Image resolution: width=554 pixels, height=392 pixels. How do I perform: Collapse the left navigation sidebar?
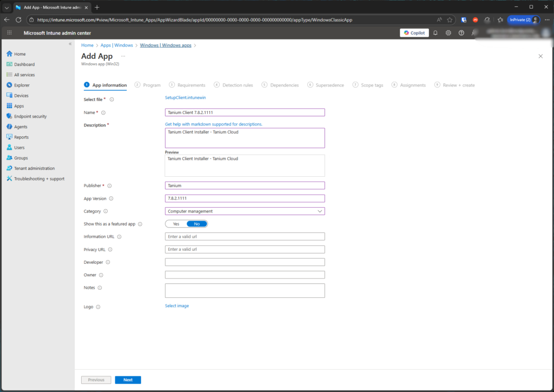[70, 44]
